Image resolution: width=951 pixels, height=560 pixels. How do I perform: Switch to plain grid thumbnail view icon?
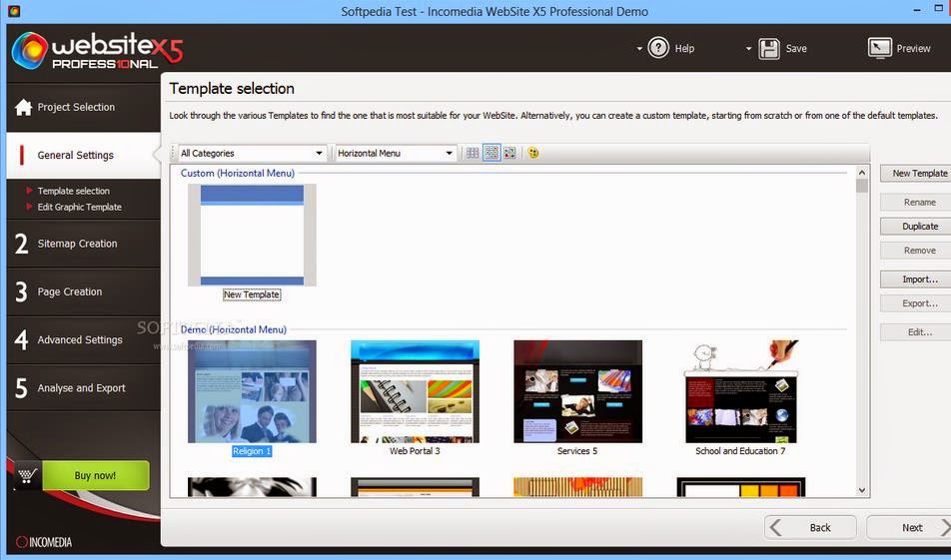[473, 154]
